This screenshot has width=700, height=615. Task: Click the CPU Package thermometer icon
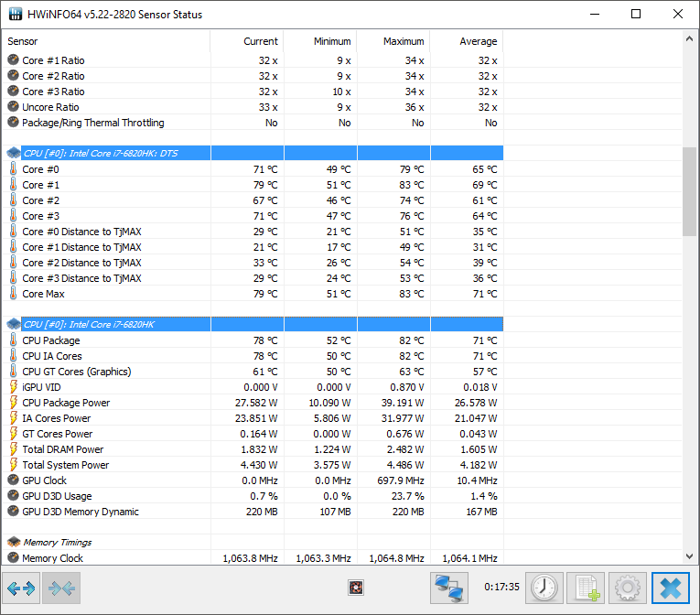tap(14, 340)
